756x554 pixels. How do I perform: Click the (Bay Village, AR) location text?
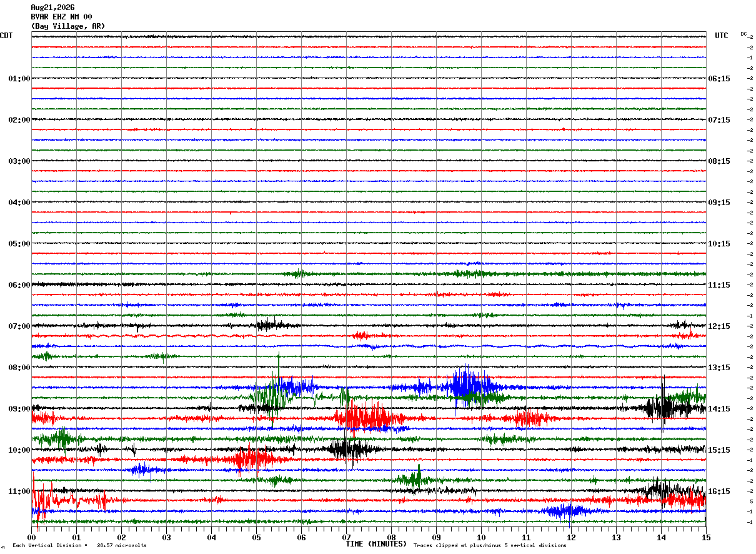point(68,26)
